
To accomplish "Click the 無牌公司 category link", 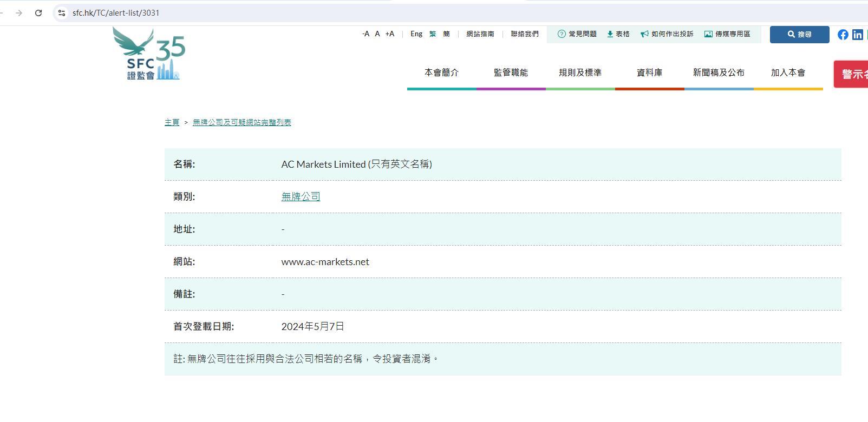I will [301, 197].
